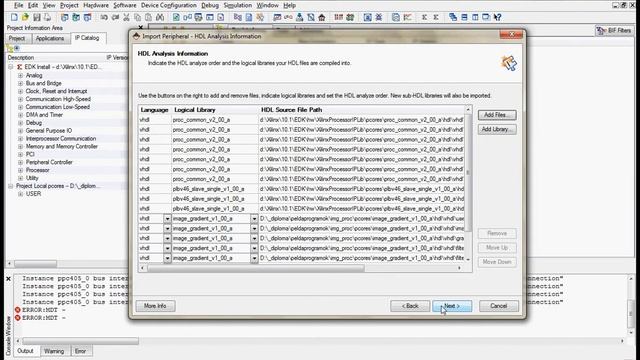Click the New file toolbar icon

tap(14, 17)
